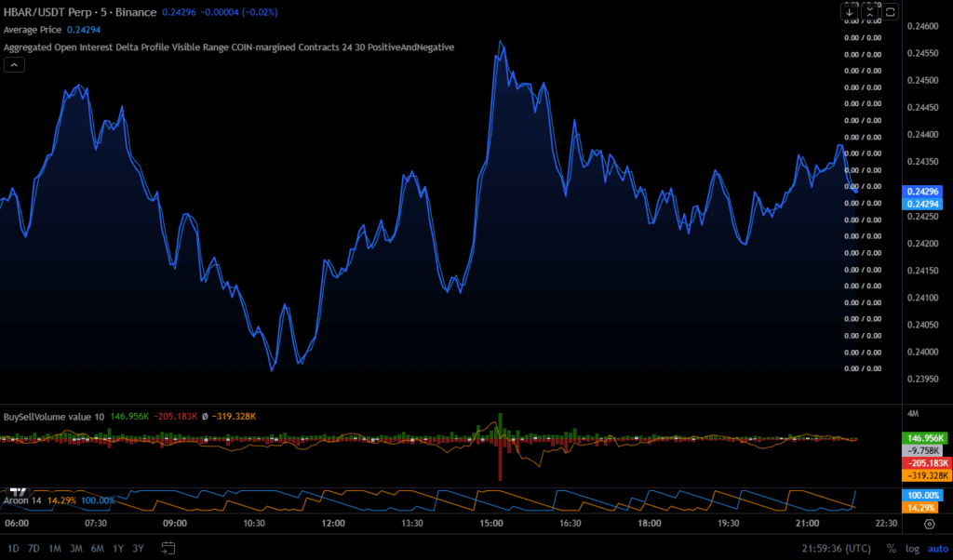Open HBAR/USDT Perp symbol title

pos(54,13)
